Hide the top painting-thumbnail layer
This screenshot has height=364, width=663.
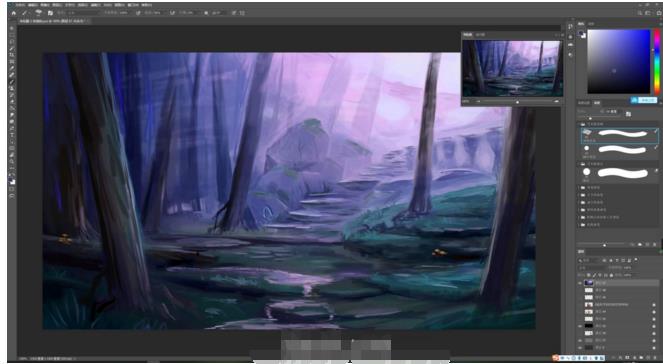pyautogui.click(x=580, y=283)
